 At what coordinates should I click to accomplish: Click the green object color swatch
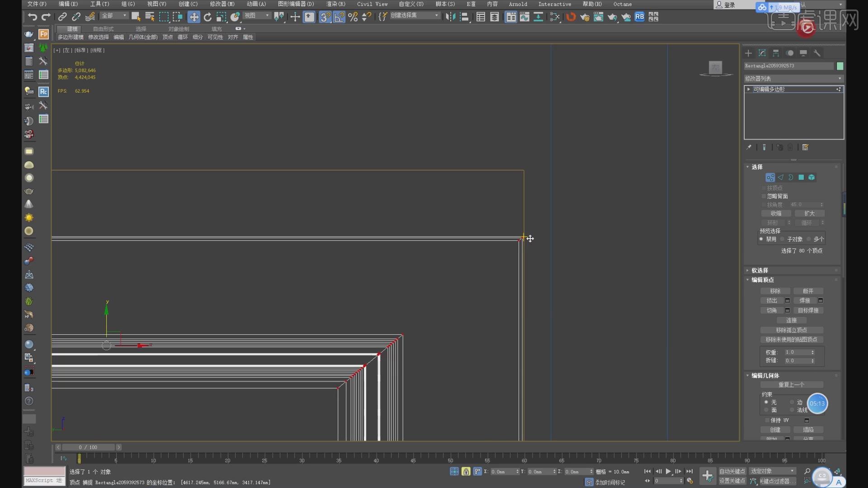(840, 66)
